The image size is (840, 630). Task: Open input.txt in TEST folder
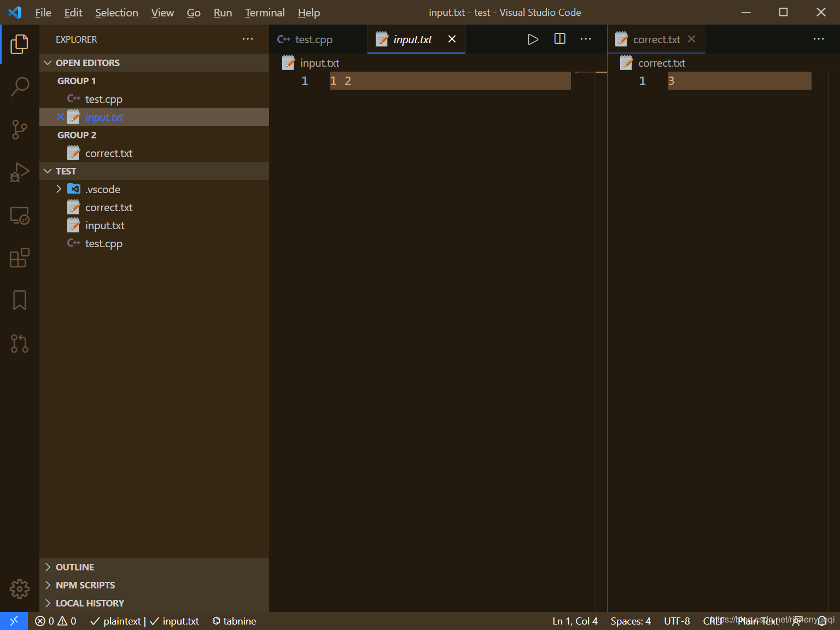154,225
